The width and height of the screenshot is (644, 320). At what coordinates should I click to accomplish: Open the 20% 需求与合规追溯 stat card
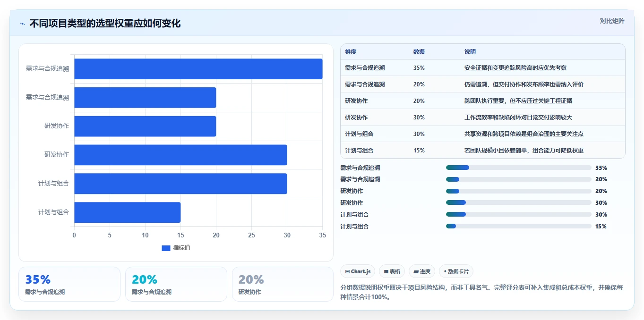pos(176,284)
